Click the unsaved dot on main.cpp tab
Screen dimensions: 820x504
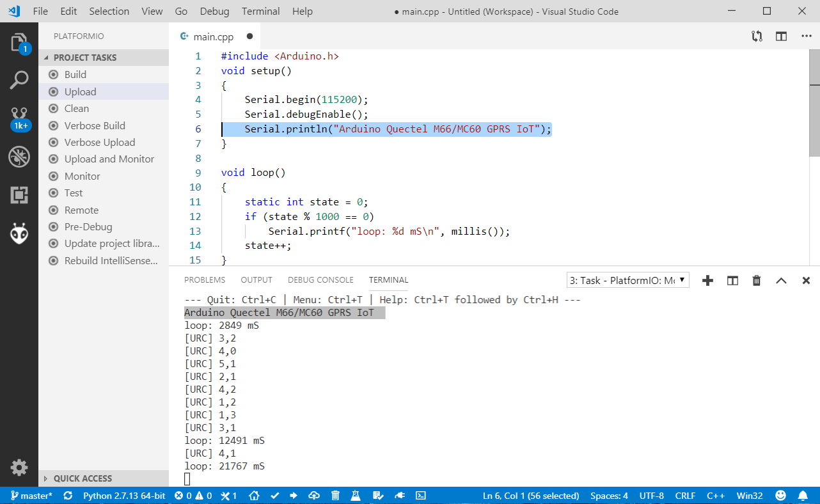pyautogui.click(x=250, y=36)
